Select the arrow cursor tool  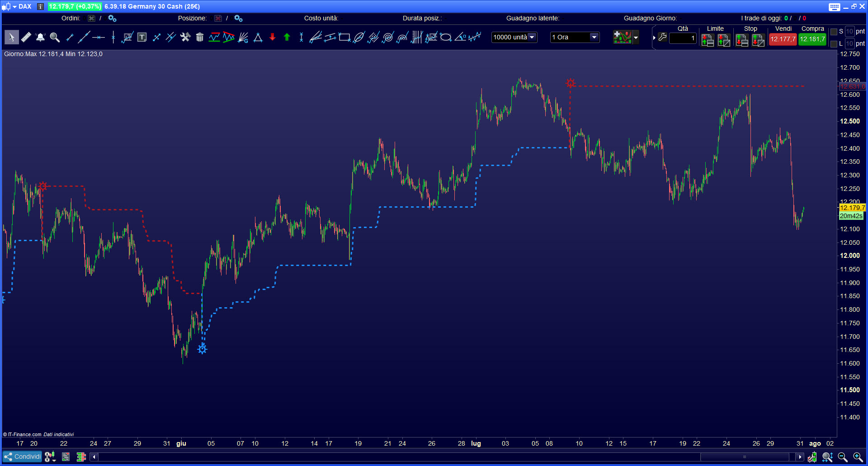pos(12,37)
